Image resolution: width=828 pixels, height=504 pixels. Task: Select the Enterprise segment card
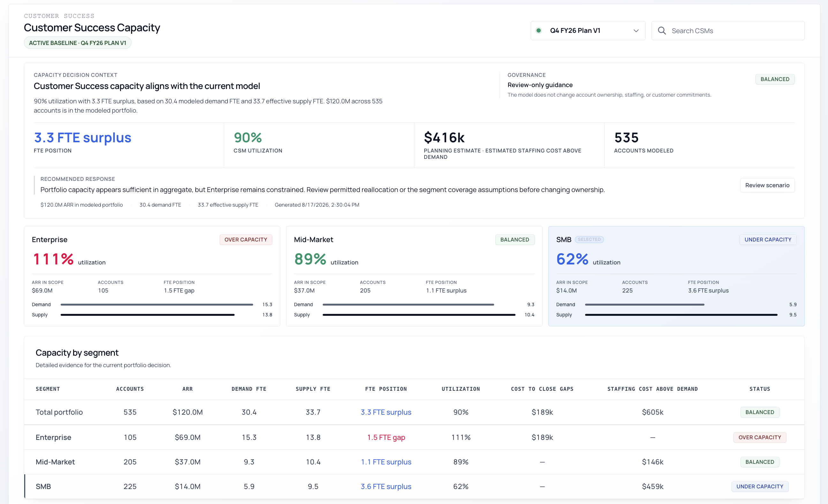152,276
